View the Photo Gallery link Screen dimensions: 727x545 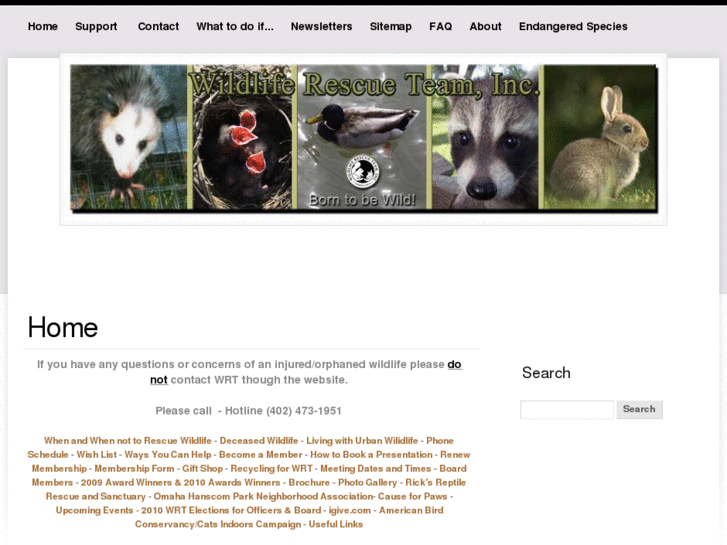pyautogui.click(x=368, y=482)
